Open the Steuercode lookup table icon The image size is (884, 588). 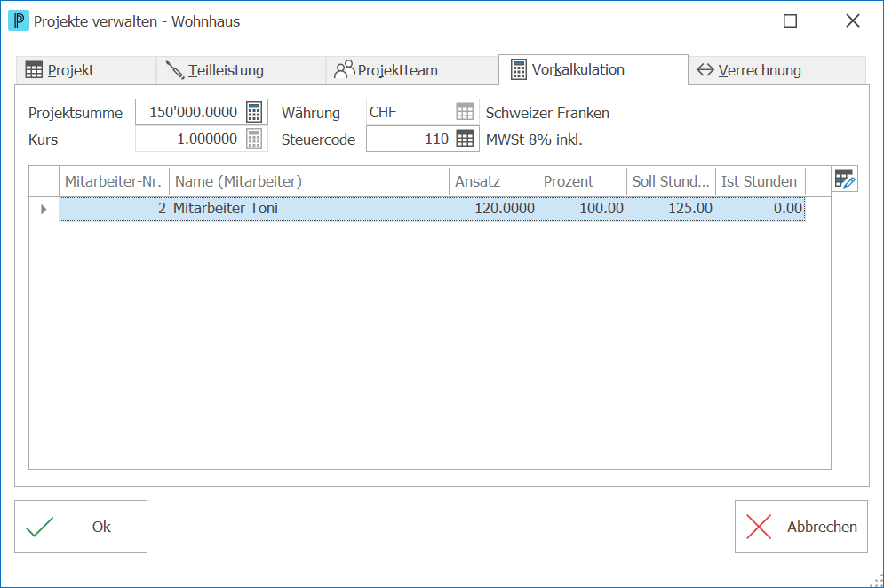465,139
